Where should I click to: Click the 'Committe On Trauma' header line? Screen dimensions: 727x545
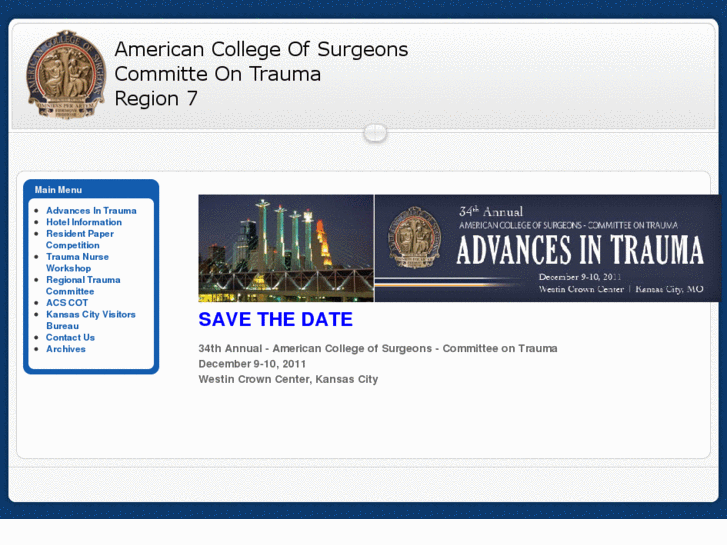[x=217, y=74]
